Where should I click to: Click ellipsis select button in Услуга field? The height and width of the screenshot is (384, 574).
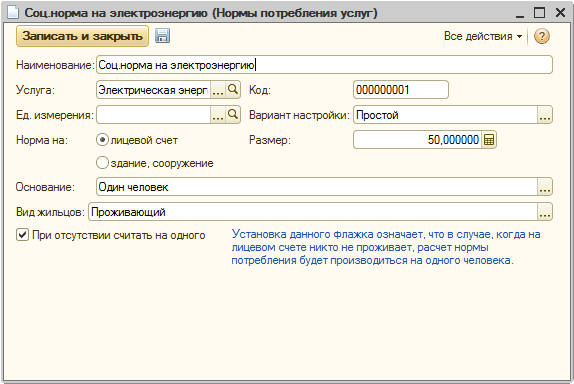[x=218, y=90]
